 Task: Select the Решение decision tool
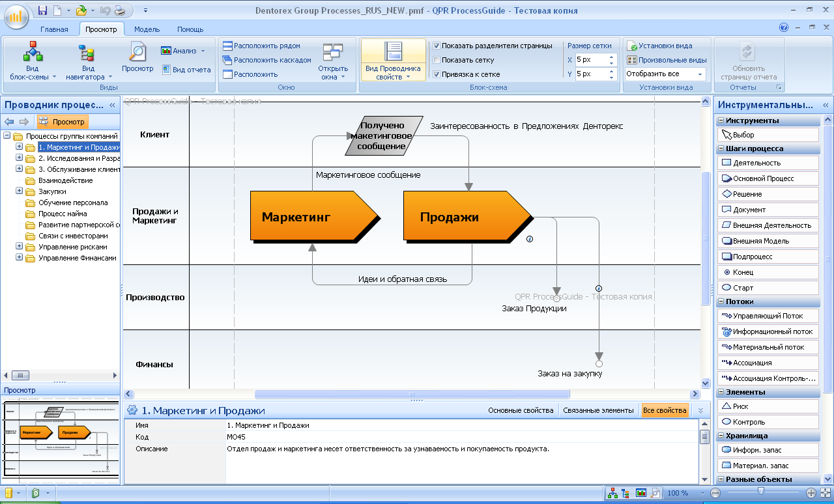coord(768,194)
